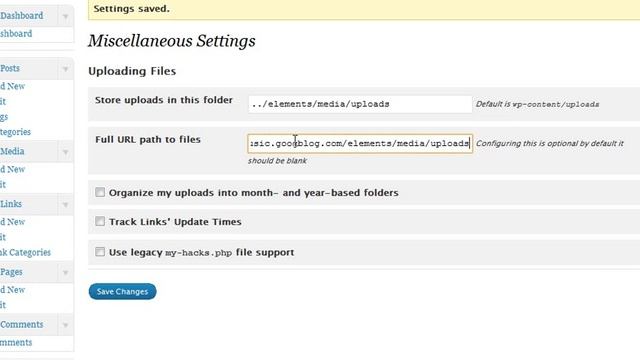The width and height of the screenshot is (640, 360).
Task: Open the Comments menu heading
Action: coord(22,324)
